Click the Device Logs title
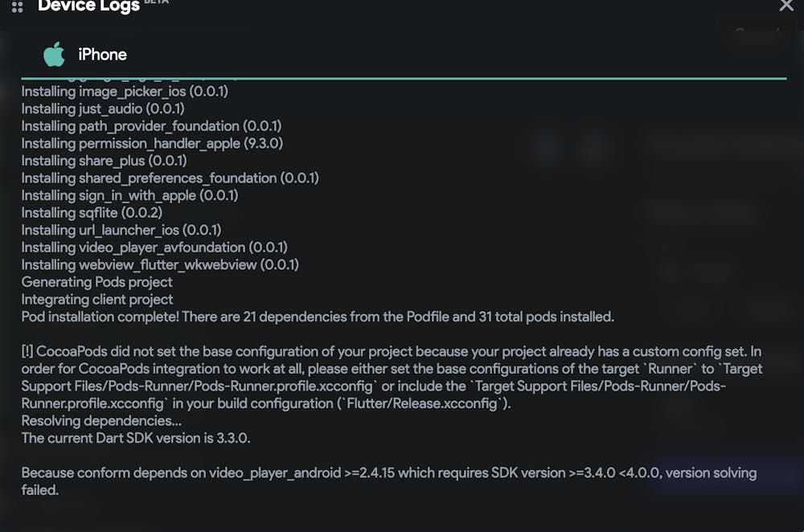This screenshot has width=804, height=532. (x=88, y=6)
